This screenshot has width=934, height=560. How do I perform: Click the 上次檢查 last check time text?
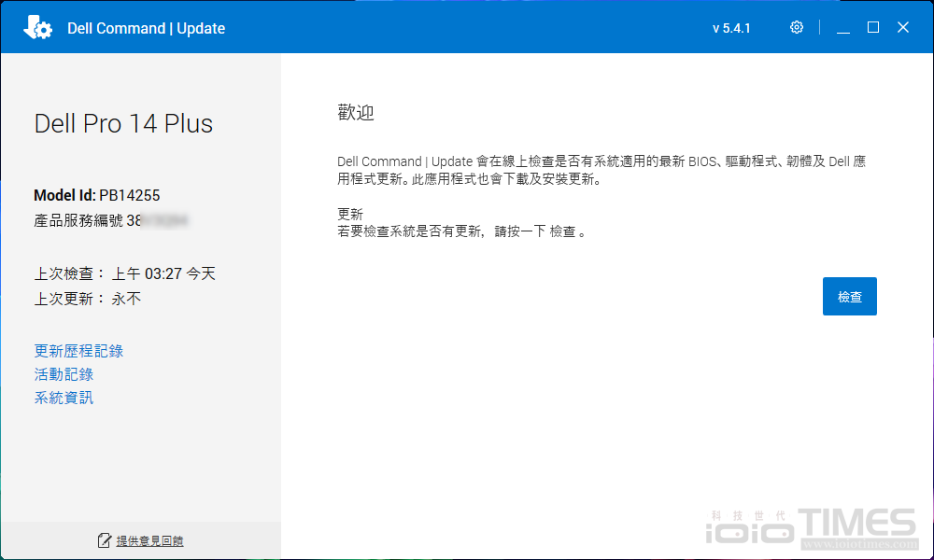click(124, 273)
